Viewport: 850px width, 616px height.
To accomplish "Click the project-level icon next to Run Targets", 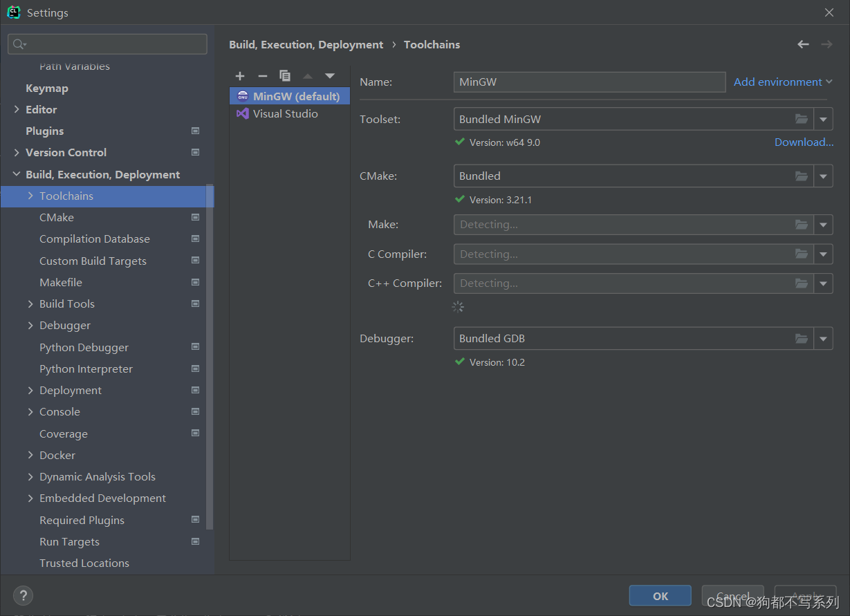I will (195, 541).
